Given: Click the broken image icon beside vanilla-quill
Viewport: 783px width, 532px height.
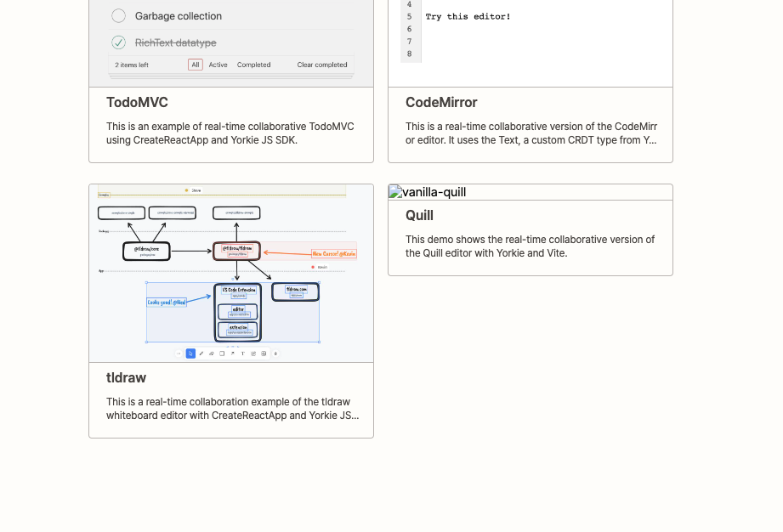Looking at the screenshot, I should [x=394, y=191].
